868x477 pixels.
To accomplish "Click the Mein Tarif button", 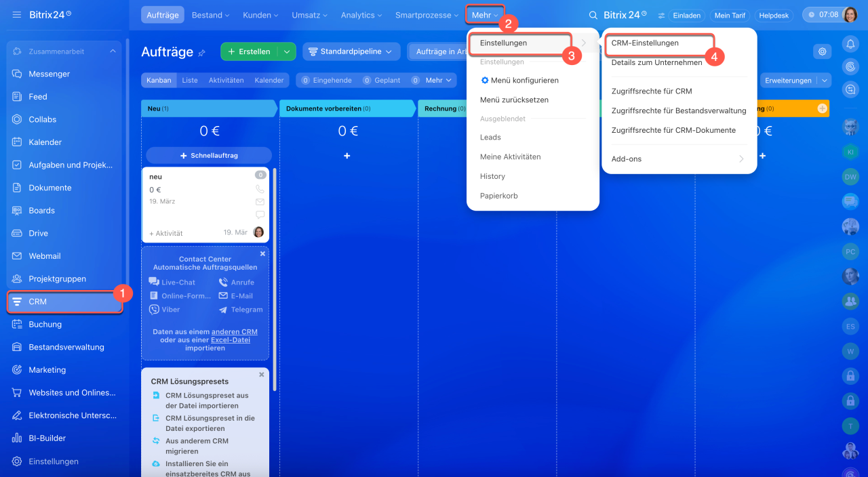I will 729,15.
